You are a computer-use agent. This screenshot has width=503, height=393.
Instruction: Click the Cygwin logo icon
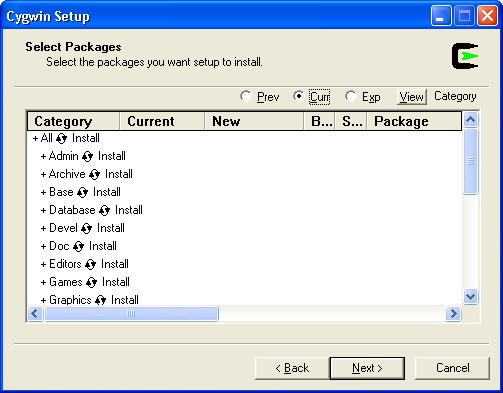point(465,56)
